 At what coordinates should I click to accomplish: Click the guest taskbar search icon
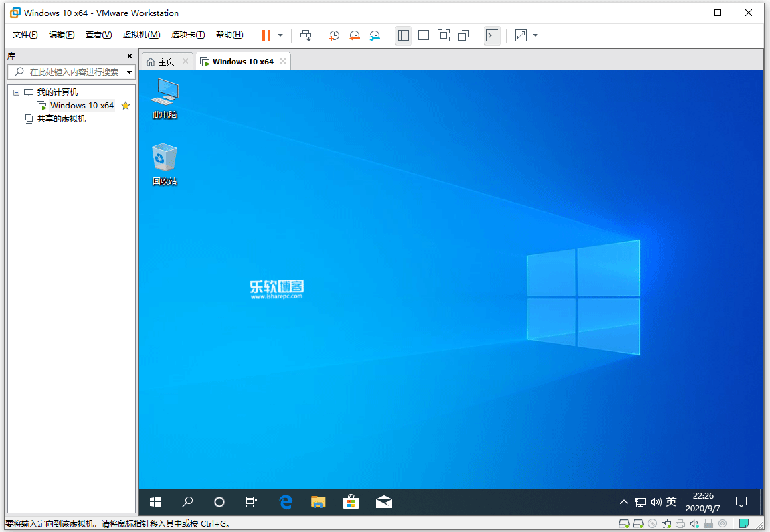point(187,501)
